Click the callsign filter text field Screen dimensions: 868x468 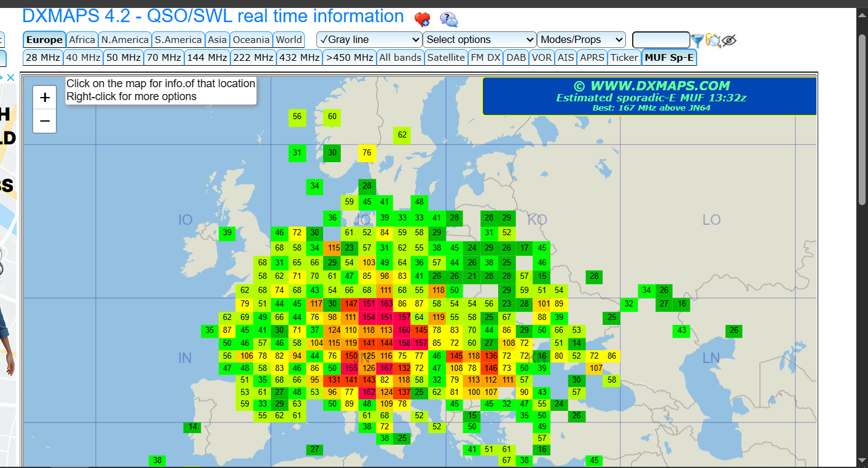click(660, 41)
